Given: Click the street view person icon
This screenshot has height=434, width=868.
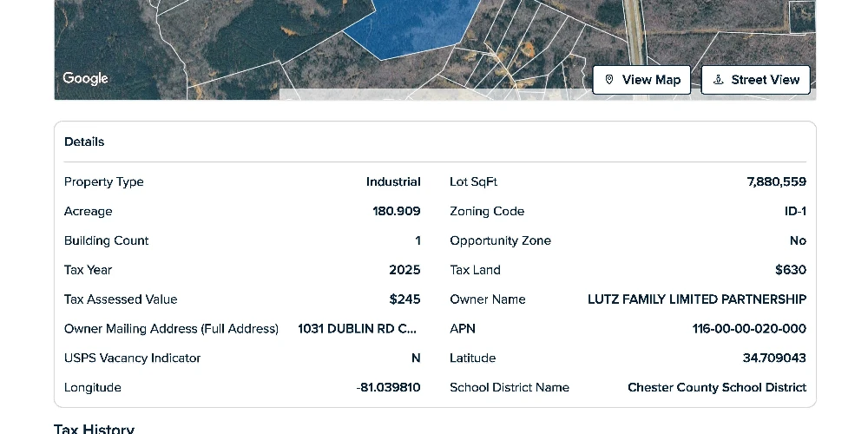Looking at the screenshot, I should (718, 80).
